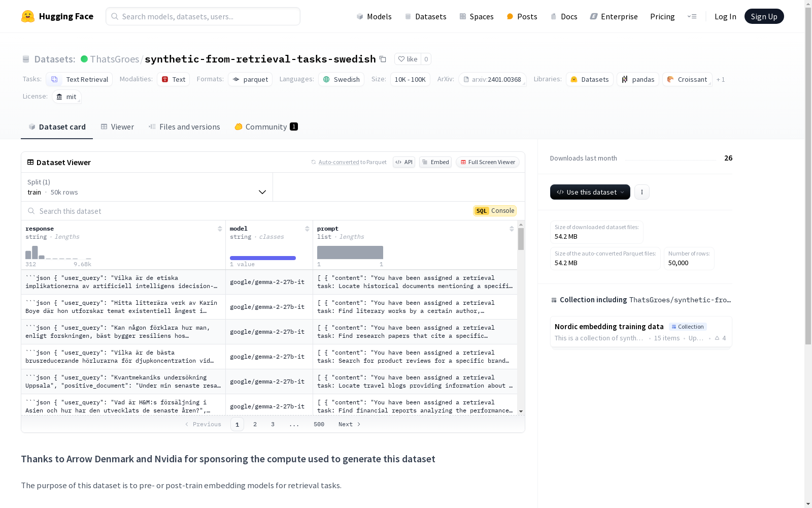The width and height of the screenshot is (812, 508).
Task: Open the Swedish language tag
Action: [341, 79]
